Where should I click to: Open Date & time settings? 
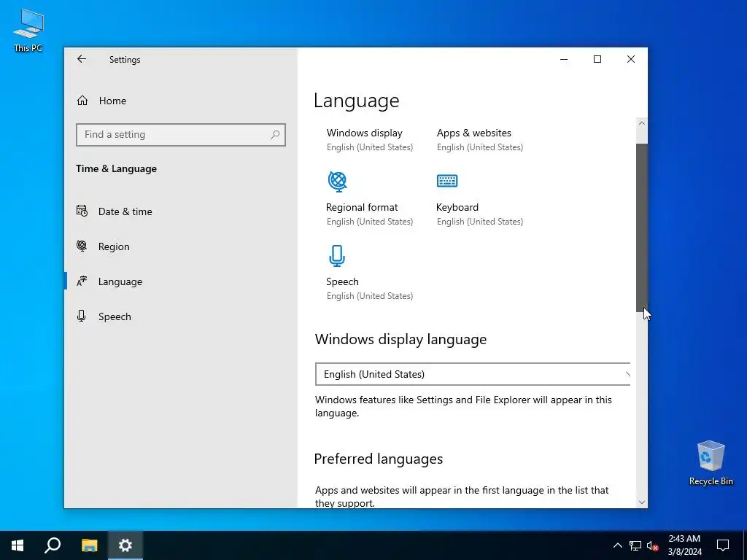click(x=125, y=211)
